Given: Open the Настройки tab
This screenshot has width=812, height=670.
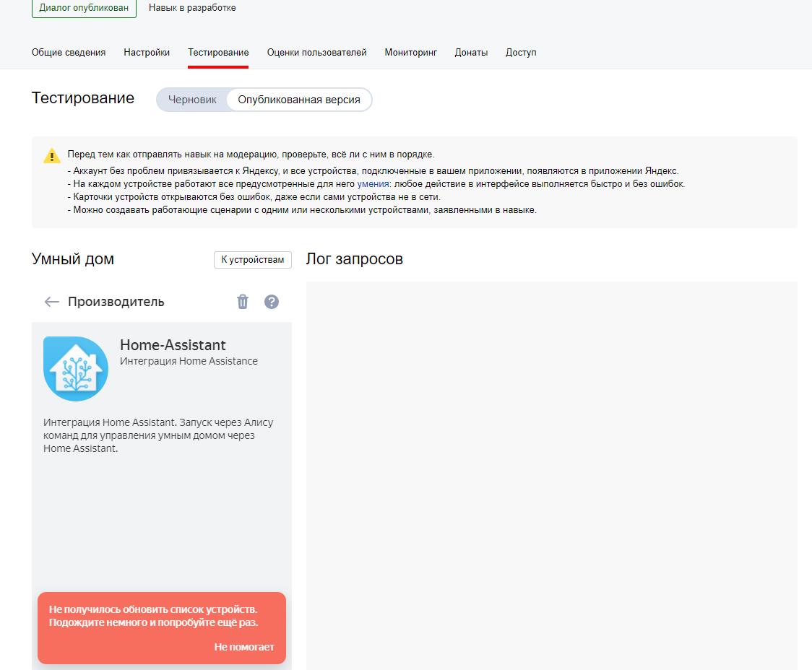Looking at the screenshot, I should (147, 52).
